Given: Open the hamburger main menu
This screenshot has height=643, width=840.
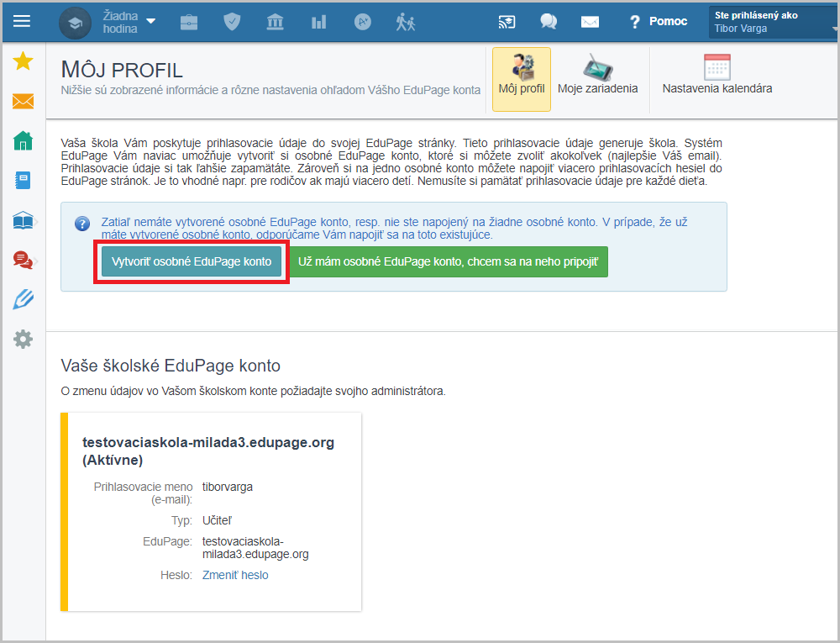Looking at the screenshot, I should coord(22,22).
